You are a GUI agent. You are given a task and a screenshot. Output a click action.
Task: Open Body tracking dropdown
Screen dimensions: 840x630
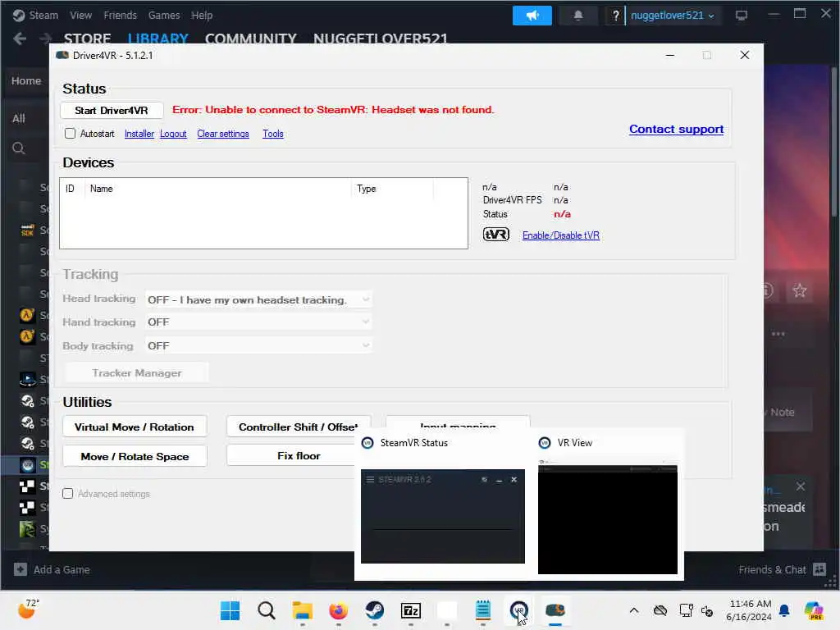tap(258, 345)
